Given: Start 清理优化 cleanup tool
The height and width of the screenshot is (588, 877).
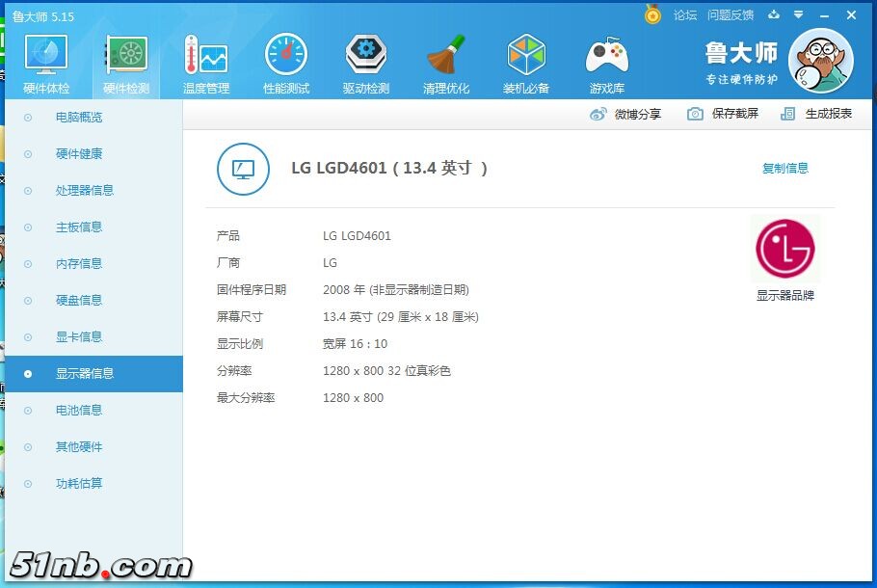Looking at the screenshot, I should 446,61.
